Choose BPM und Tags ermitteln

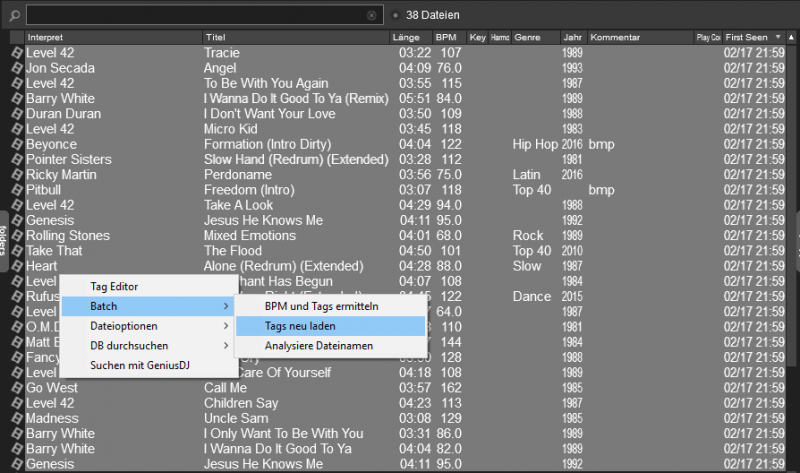(321, 306)
